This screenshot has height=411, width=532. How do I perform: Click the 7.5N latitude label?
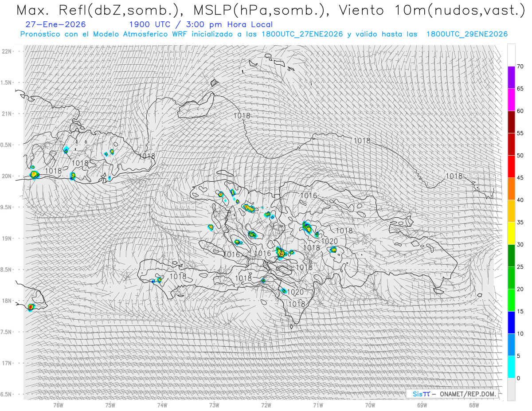click(7, 332)
